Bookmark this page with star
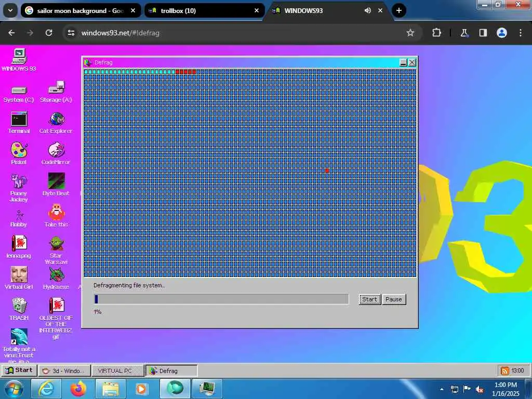Image resolution: width=532 pixels, height=399 pixels. point(410,33)
